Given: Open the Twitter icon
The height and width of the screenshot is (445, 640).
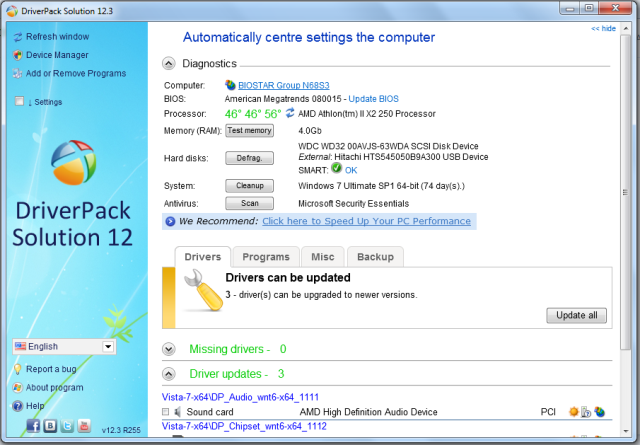Looking at the screenshot, I should coord(67,426).
